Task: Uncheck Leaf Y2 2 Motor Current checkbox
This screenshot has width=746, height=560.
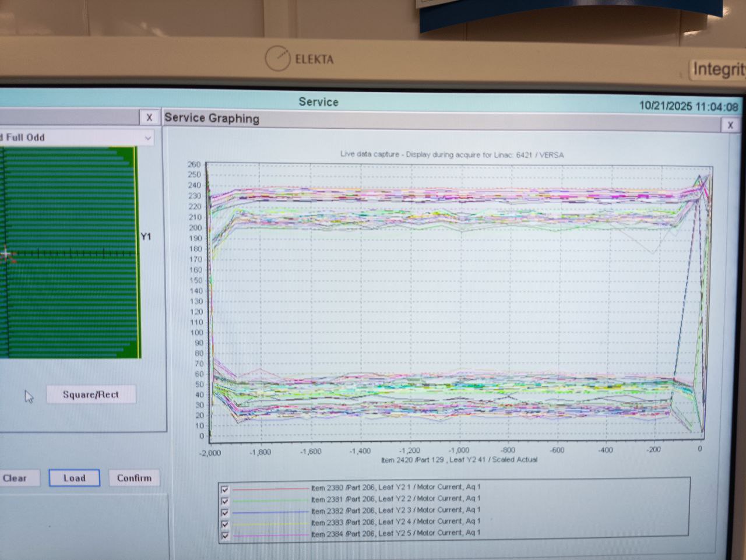Action: click(225, 501)
